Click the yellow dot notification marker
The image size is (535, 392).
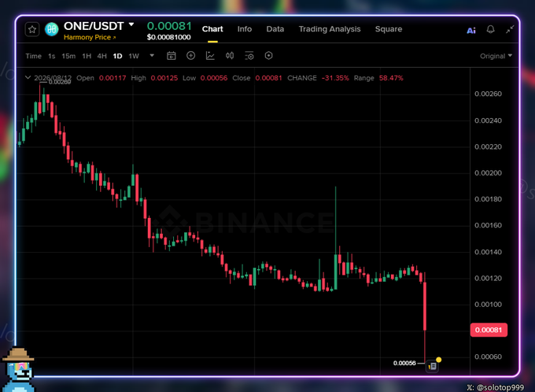[439, 360]
